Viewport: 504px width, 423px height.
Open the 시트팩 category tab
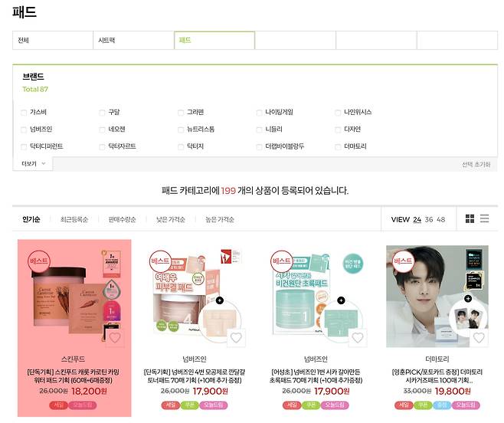click(x=133, y=40)
